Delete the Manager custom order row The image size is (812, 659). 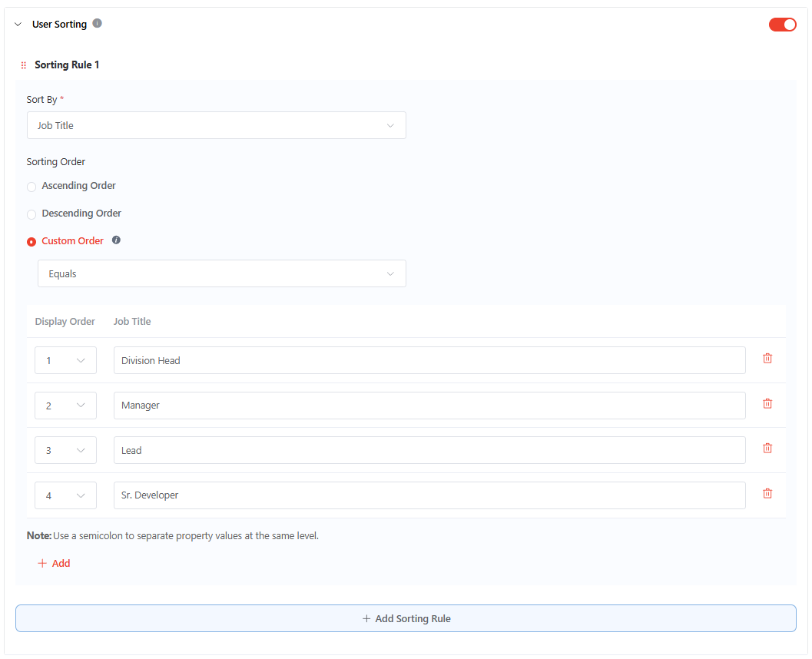click(x=767, y=403)
